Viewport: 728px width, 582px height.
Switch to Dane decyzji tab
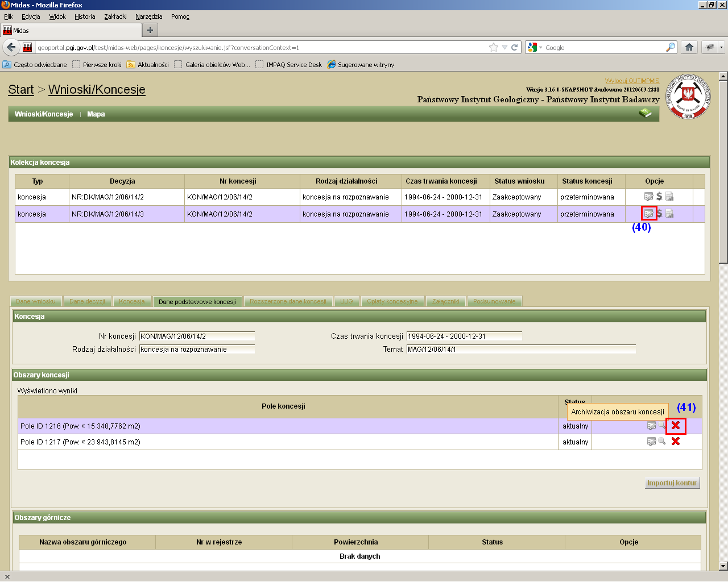click(x=87, y=301)
